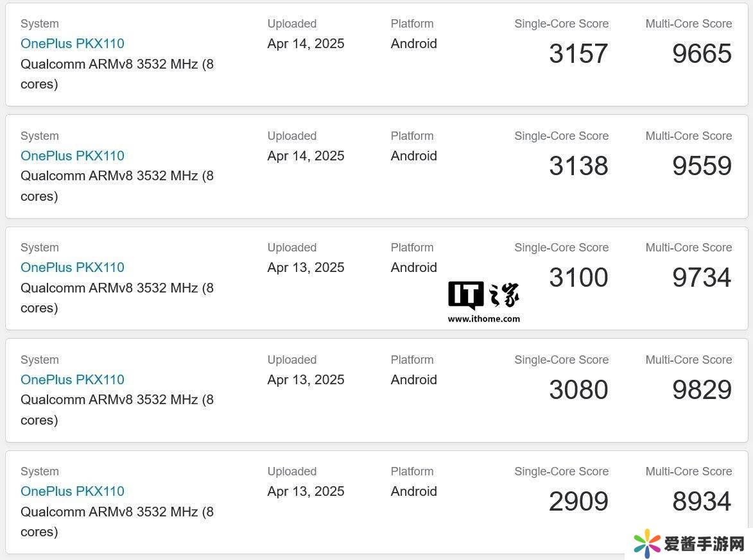Click the 3138 single-core score value

click(x=578, y=166)
